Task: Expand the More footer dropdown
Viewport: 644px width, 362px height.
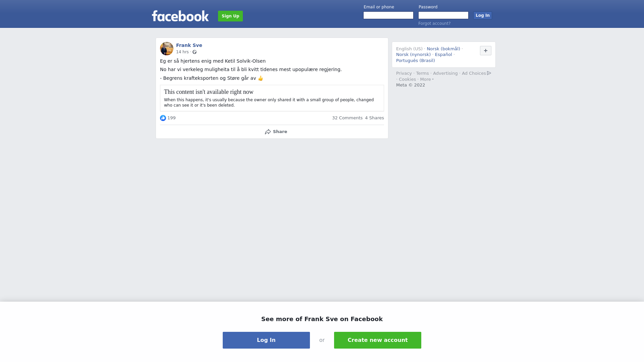Action: pyautogui.click(x=427, y=79)
